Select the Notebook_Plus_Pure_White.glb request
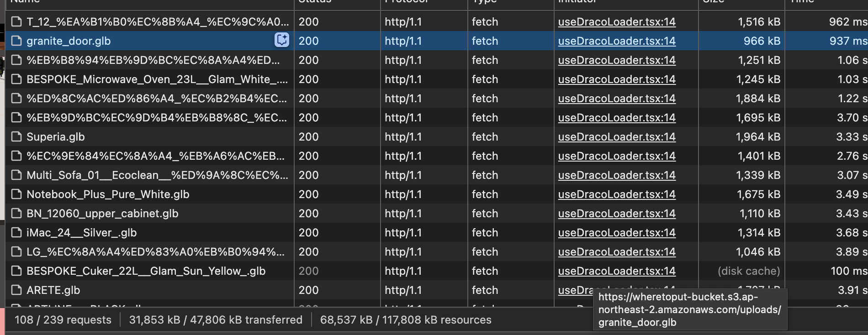 [x=108, y=194]
